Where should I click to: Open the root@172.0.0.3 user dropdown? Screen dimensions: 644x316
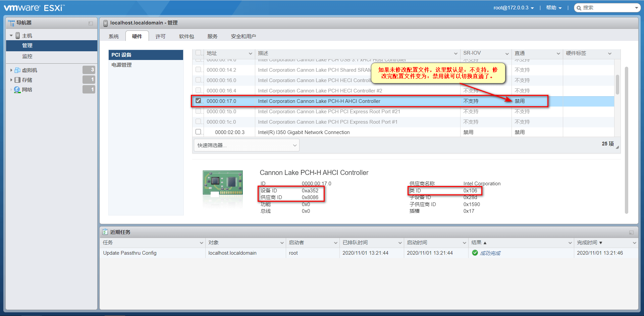[514, 8]
